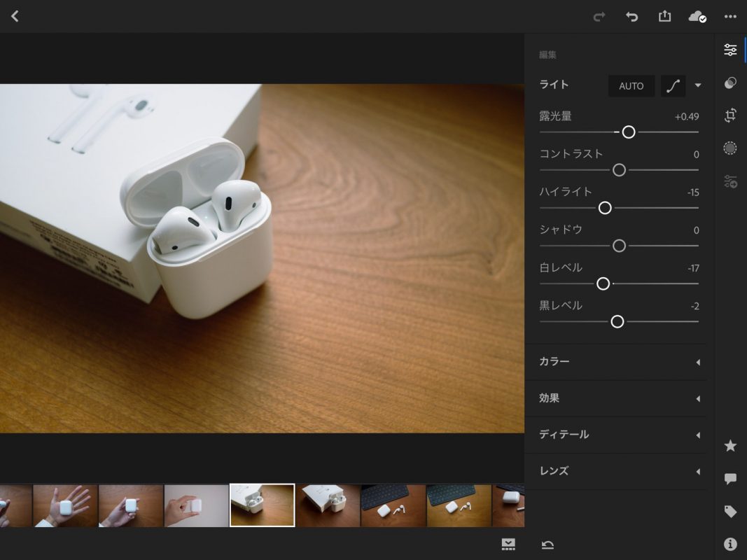This screenshot has height=560, width=747.
Task: Open the star rating panel
Action: [x=730, y=446]
